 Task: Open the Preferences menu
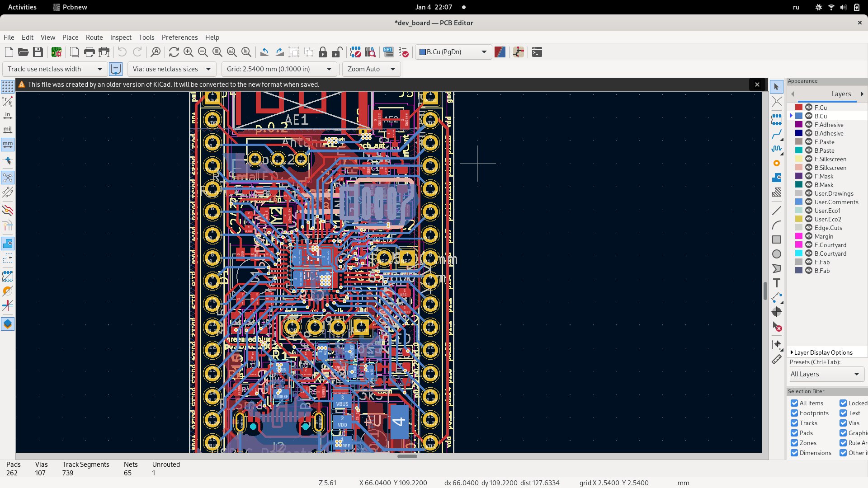click(x=179, y=38)
